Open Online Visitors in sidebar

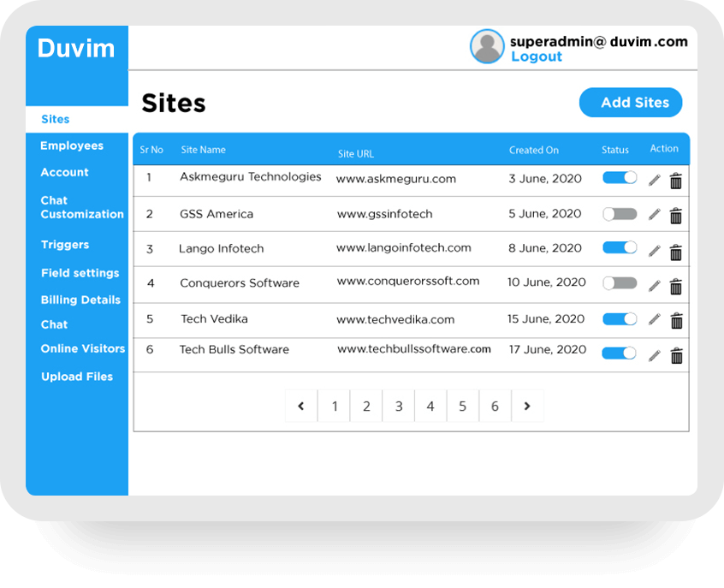(x=83, y=348)
